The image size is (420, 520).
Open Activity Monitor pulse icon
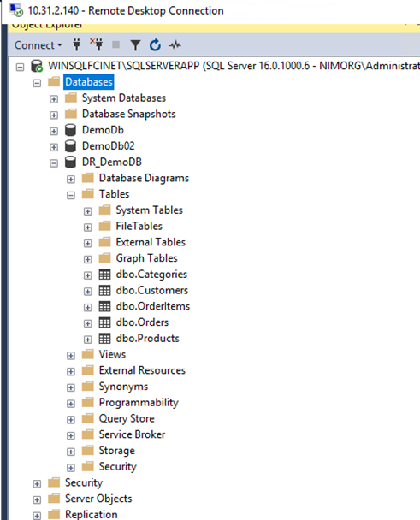pos(175,44)
